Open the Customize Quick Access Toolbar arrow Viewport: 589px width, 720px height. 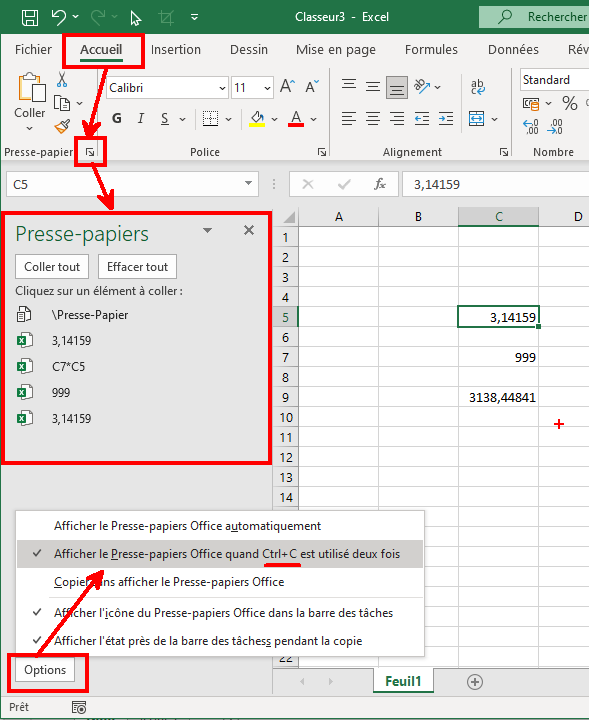(x=195, y=17)
